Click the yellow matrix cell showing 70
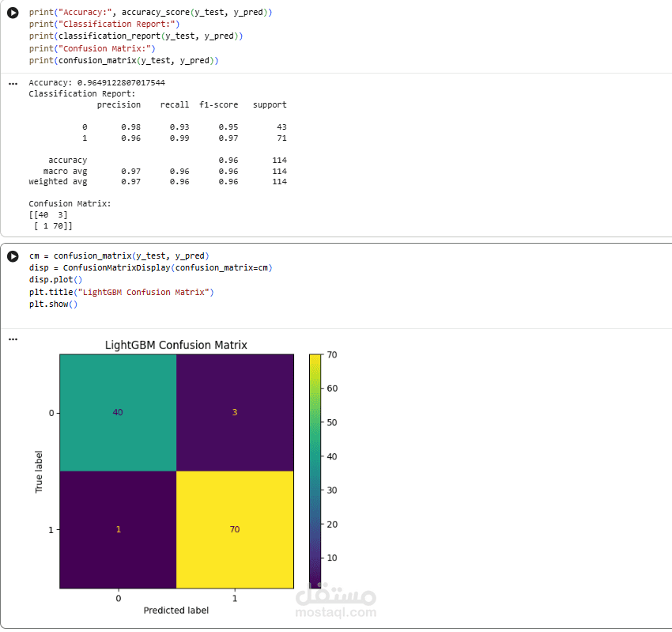This screenshot has width=672, height=632. click(x=234, y=528)
